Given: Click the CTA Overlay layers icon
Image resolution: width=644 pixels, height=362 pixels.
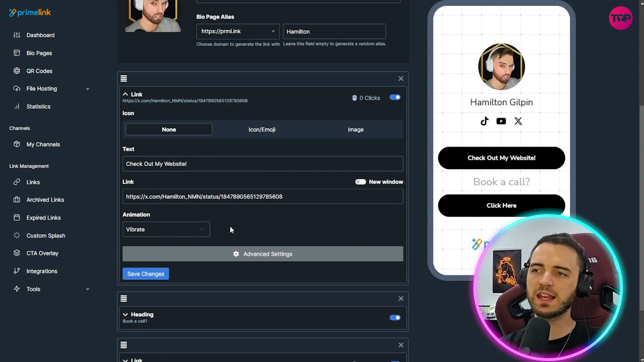Looking at the screenshot, I should (17, 253).
